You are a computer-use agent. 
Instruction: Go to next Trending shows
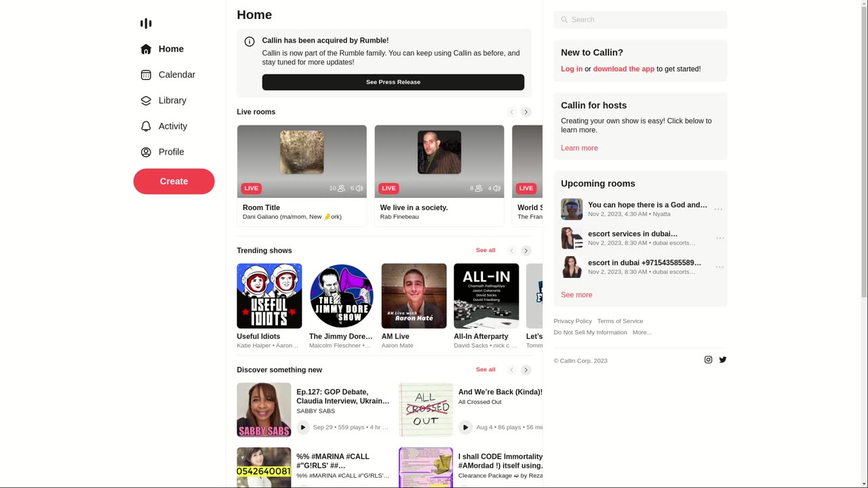click(526, 251)
